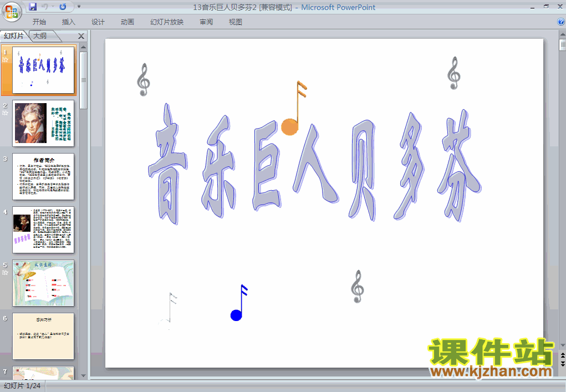Select slide 6 thumbnail with beige background
The width and height of the screenshot is (566, 392).
pos(43,337)
